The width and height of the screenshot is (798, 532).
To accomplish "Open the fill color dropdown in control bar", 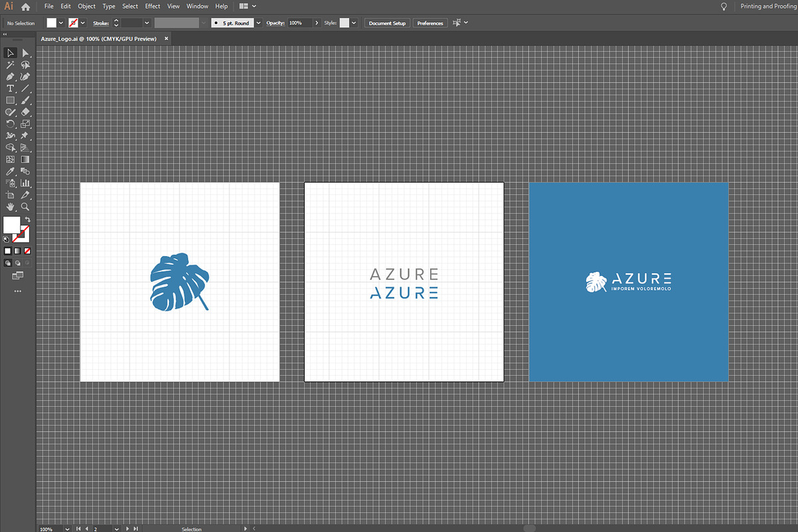I will (61, 23).
